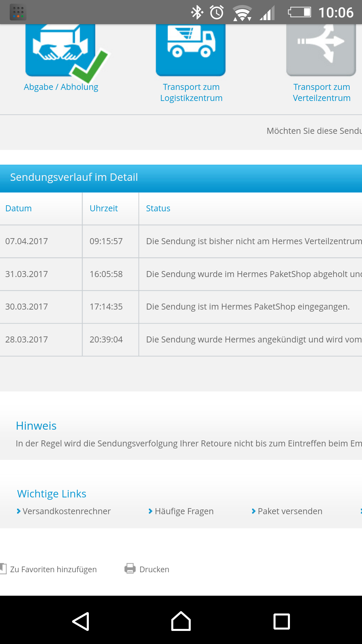The image size is (362, 644).
Task: Click the Drucken text link
Action: pyautogui.click(x=154, y=569)
